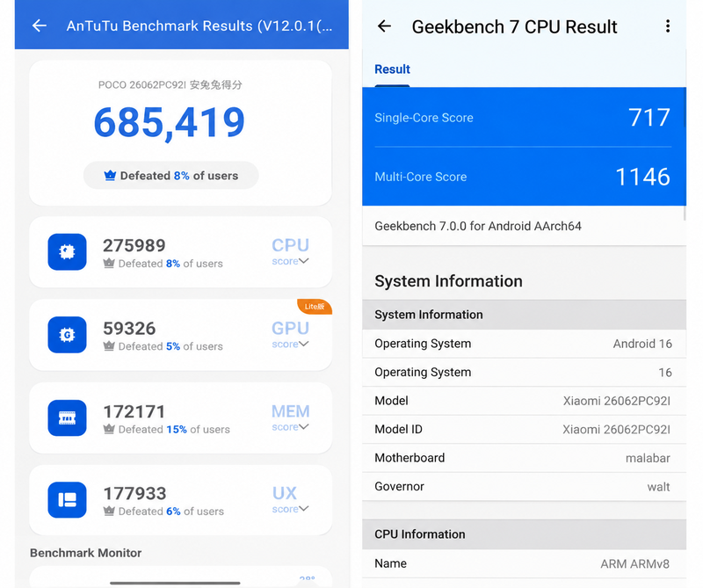Screen dimensions: 703x588
Task: Select the CPU score 275989
Action: coord(134,245)
